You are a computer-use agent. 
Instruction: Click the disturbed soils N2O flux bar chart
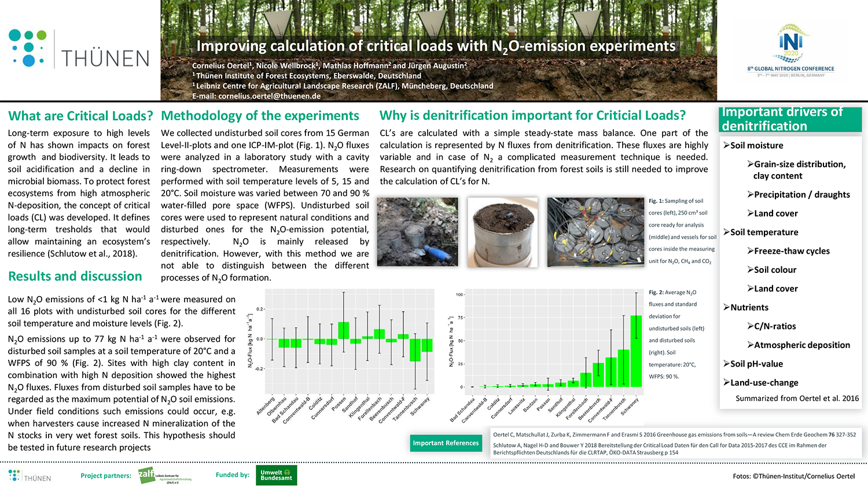pyautogui.click(x=546, y=356)
